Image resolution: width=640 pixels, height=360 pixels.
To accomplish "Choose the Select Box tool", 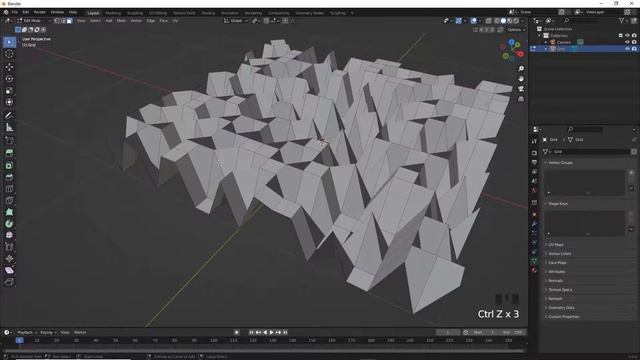I will [9, 42].
